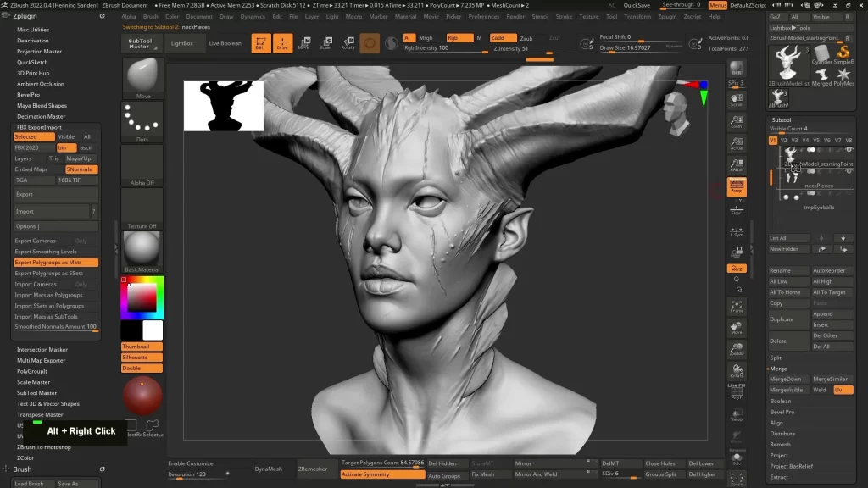Toggle Activate Symmetry button
The image size is (868, 488).
(382, 474)
